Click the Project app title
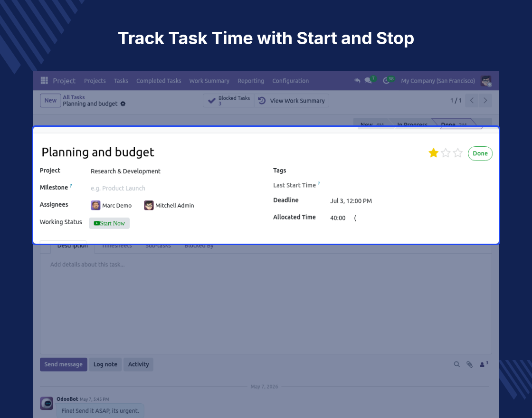 [64, 81]
